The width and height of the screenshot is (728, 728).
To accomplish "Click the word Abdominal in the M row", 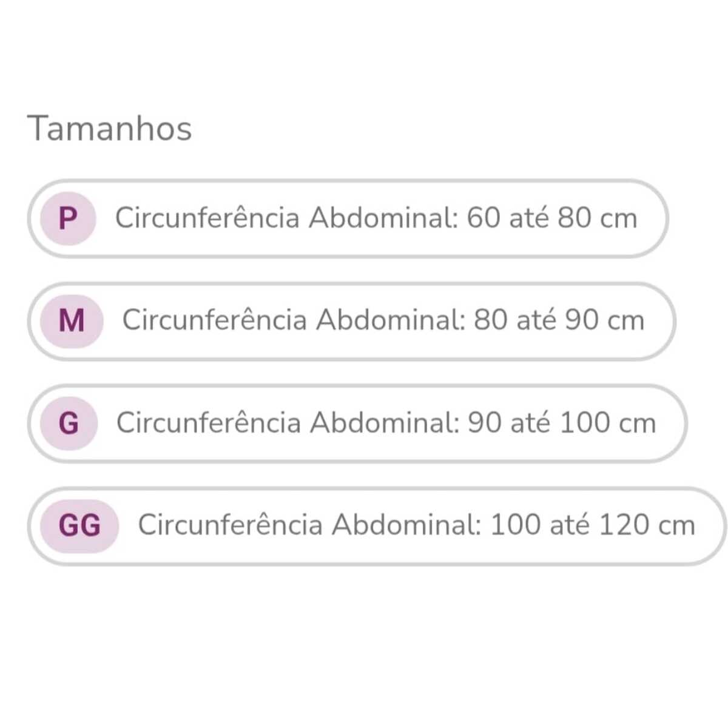I will [390, 320].
